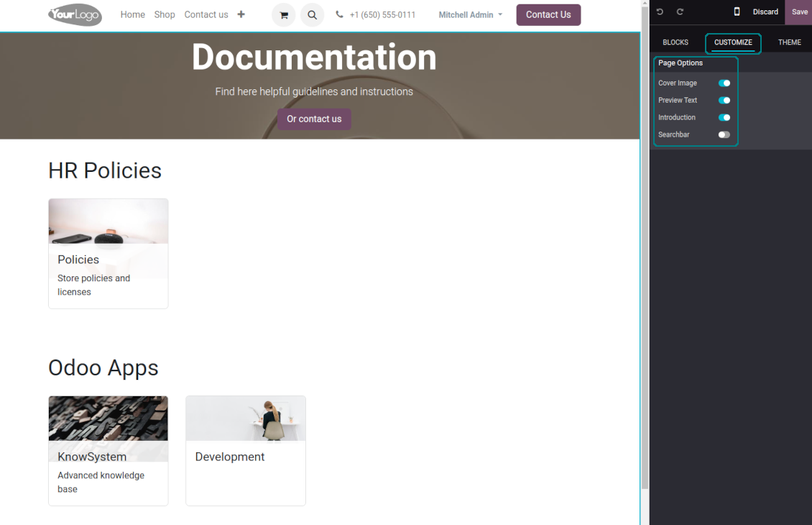Switch to the Blocks tab
Viewport: 812px width, 525px height.
pos(675,42)
